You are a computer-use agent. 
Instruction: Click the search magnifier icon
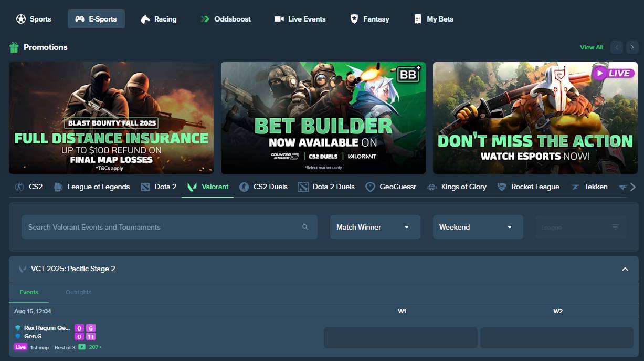coord(305,227)
